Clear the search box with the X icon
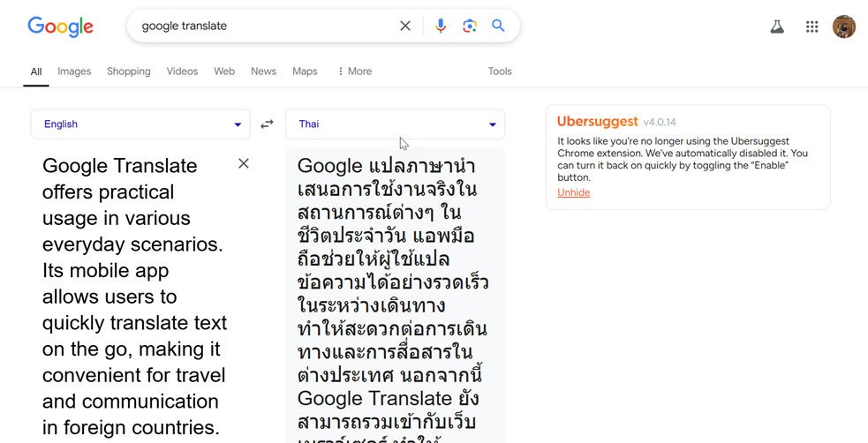The height and width of the screenshot is (443, 868). (x=405, y=26)
